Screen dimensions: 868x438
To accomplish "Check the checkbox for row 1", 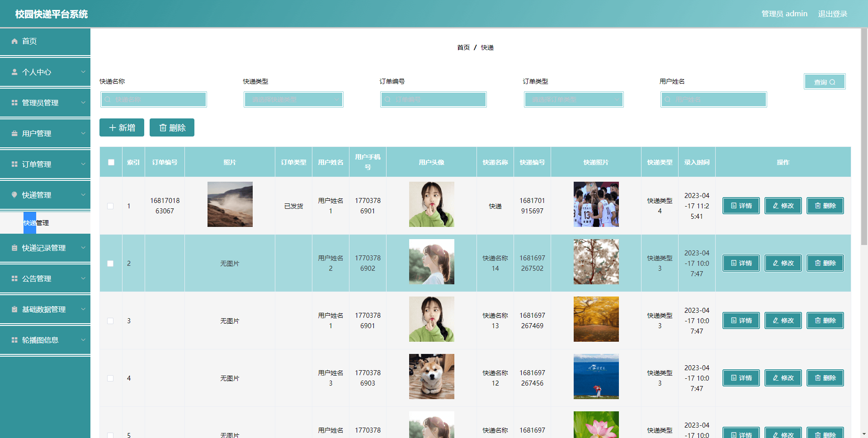I will (x=110, y=206).
